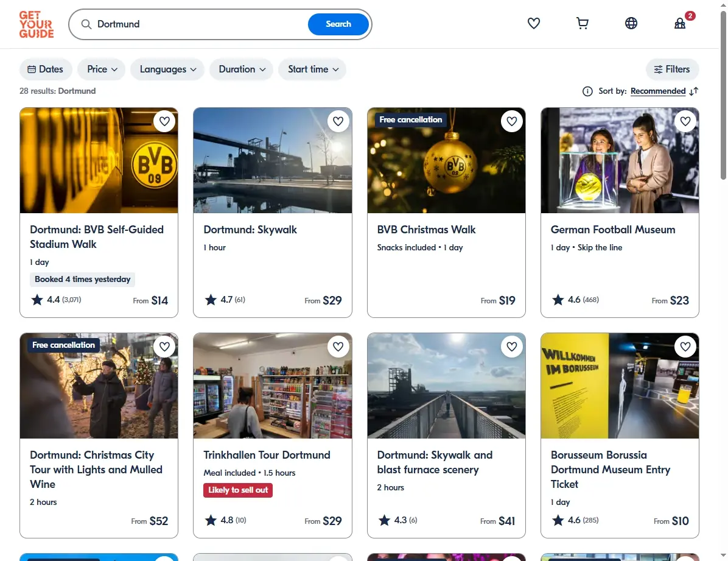Open the shopping cart
Screen dimensions: 728x561
[x=582, y=23]
